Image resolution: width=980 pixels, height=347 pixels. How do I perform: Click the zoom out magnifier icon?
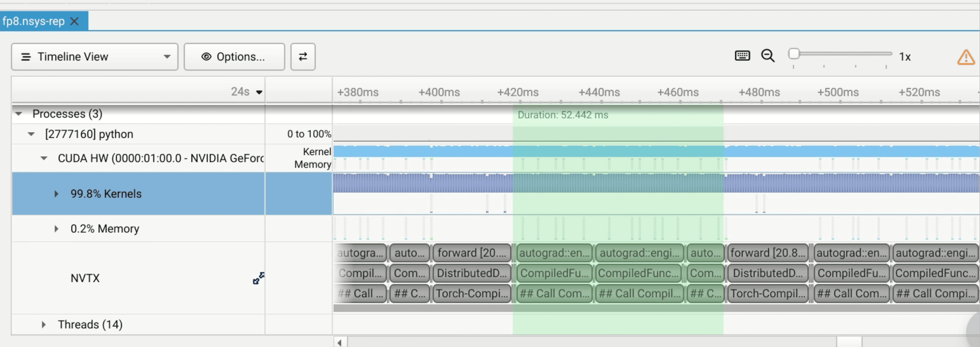click(x=768, y=56)
